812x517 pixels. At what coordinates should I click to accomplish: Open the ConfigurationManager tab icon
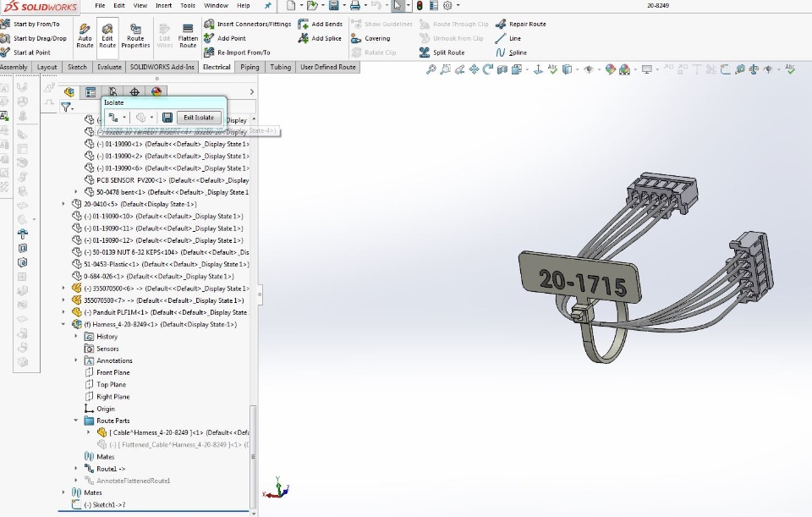pos(112,91)
